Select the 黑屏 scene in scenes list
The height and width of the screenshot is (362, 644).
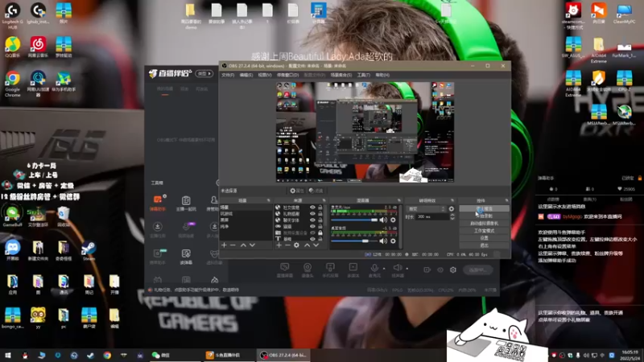coord(246,220)
